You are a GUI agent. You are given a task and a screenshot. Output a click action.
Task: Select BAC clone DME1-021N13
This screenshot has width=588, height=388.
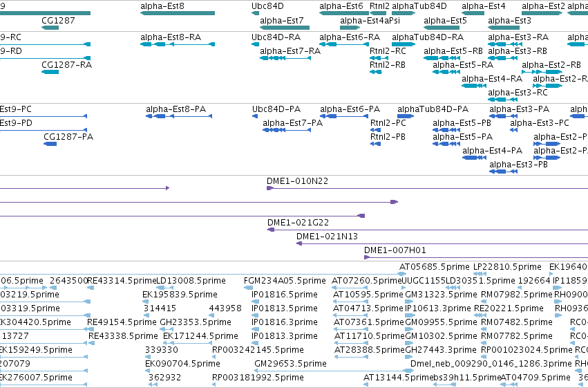click(x=442, y=243)
